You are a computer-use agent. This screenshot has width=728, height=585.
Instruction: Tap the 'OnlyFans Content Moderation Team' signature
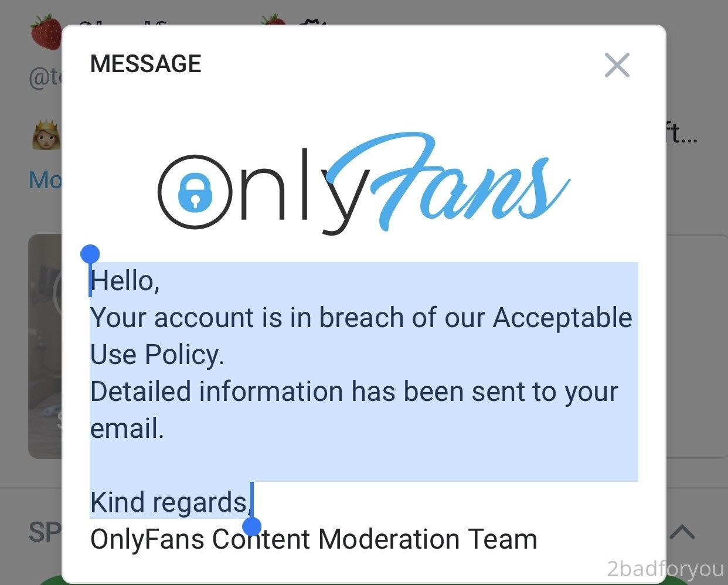[x=314, y=539]
